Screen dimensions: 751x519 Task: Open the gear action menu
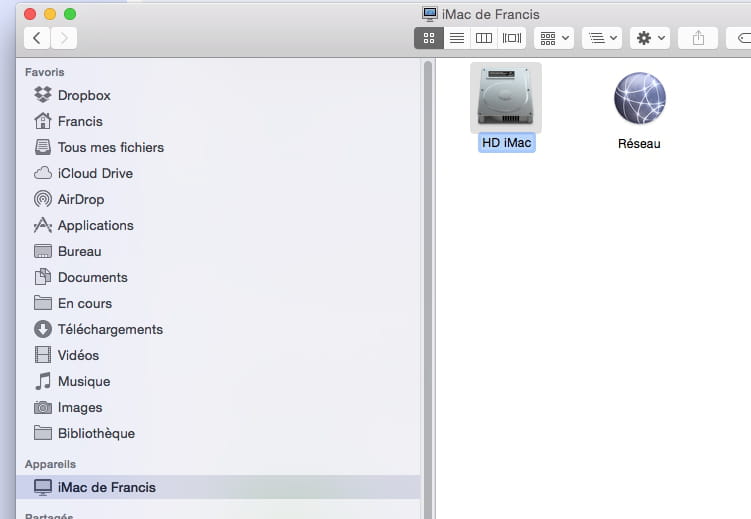650,38
